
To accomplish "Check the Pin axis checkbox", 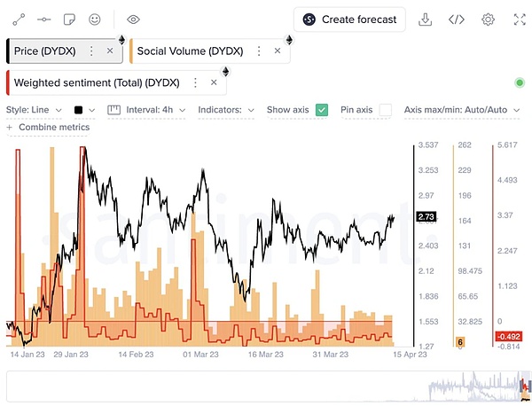I will click(386, 110).
